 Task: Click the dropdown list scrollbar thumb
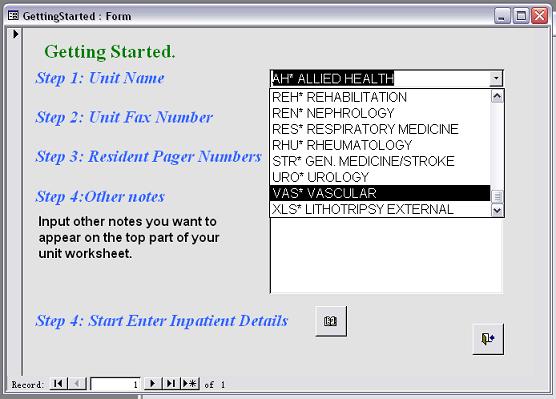497,196
